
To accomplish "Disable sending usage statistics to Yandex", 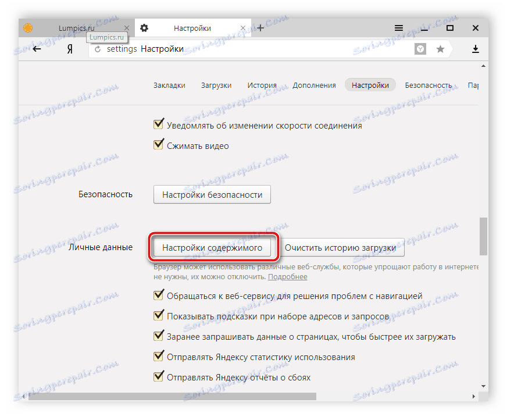I will 158,357.
